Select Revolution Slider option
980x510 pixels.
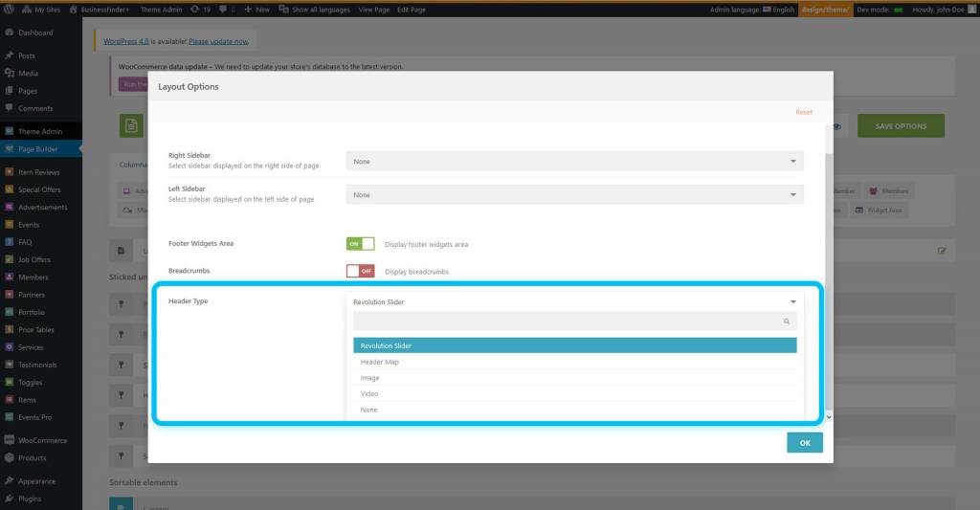coord(574,345)
